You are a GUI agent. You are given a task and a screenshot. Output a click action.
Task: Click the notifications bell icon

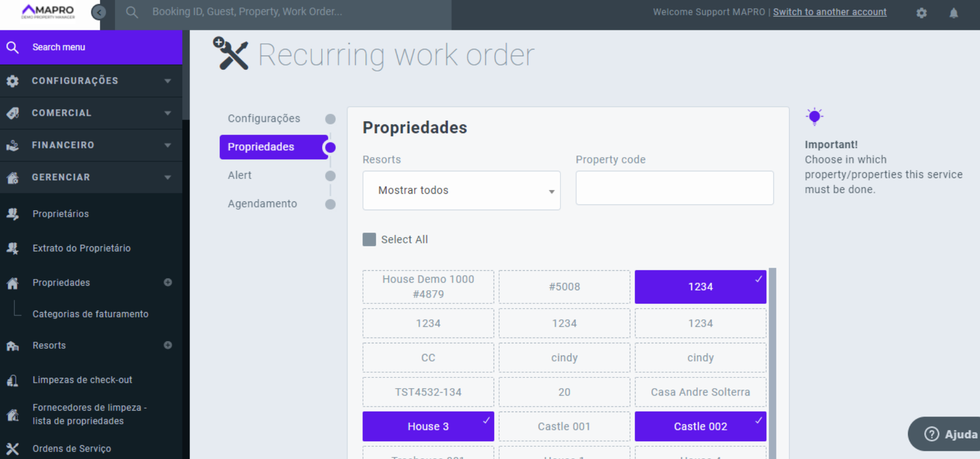(x=953, y=13)
